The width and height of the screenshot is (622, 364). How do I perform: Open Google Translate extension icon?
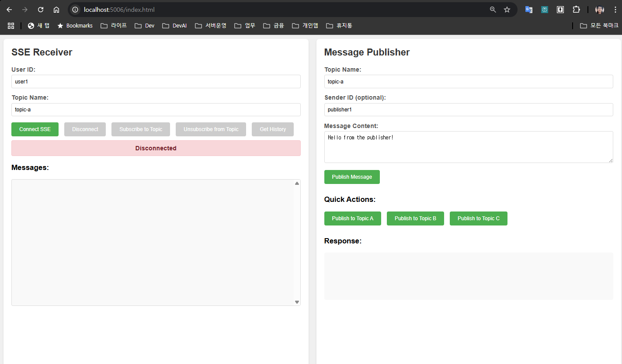click(529, 10)
